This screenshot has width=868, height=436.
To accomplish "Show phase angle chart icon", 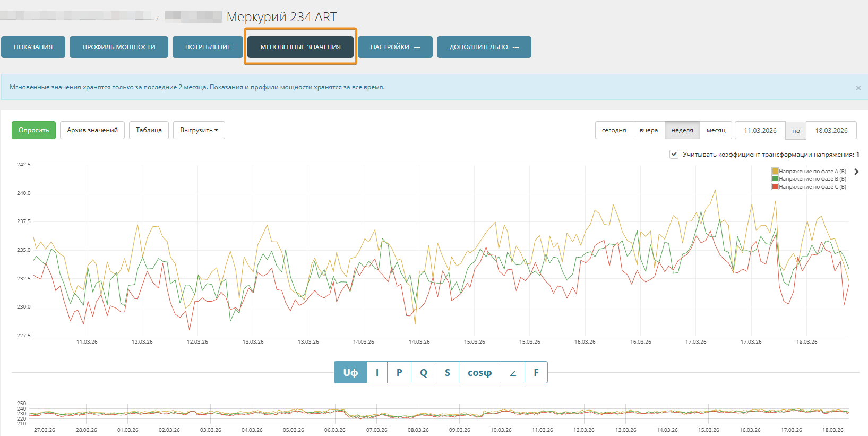I will pos(513,372).
